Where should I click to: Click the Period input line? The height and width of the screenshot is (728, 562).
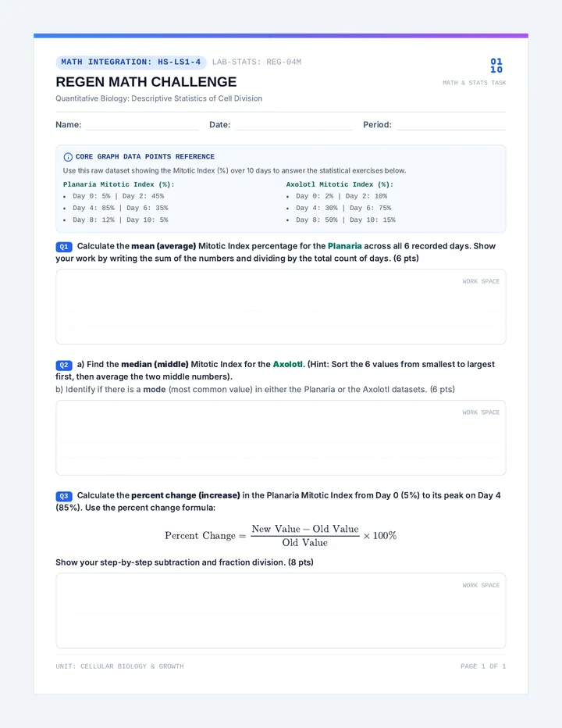(x=450, y=125)
